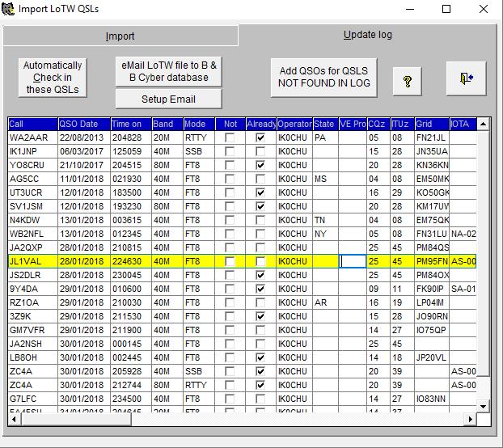Screen dimensions: 503x448
Task: Click the ITUz column header
Action: (403, 124)
